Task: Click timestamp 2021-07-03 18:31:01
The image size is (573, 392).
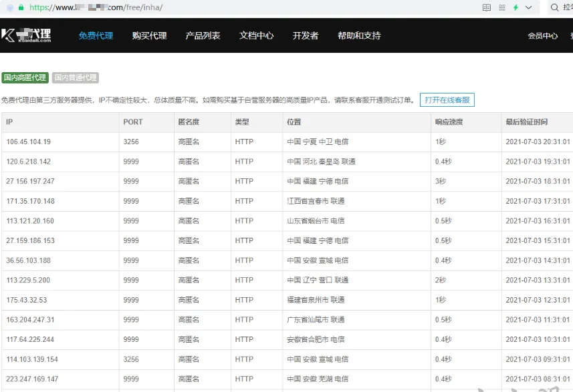Action: coord(538,181)
